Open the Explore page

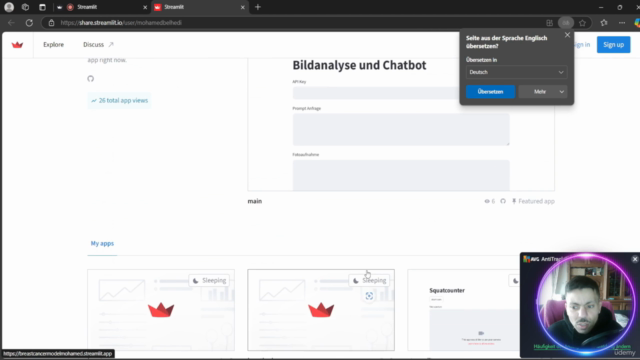click(x=53, y=44)
